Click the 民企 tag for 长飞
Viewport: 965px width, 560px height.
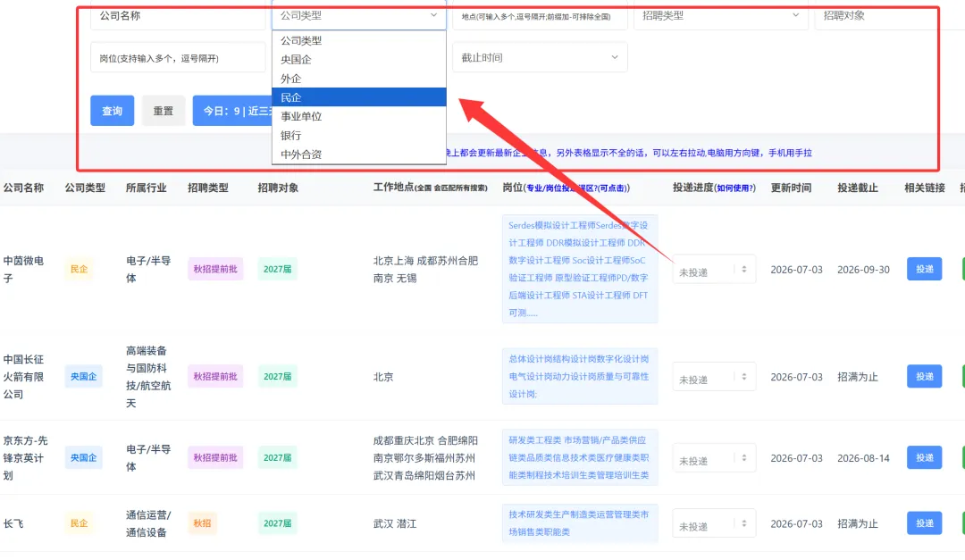point(79,523)
